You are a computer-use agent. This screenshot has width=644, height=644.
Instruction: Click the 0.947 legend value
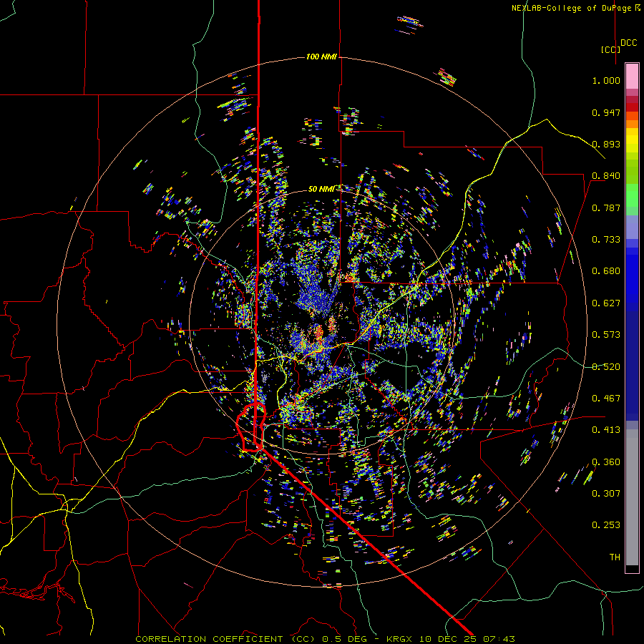(606, 112)
